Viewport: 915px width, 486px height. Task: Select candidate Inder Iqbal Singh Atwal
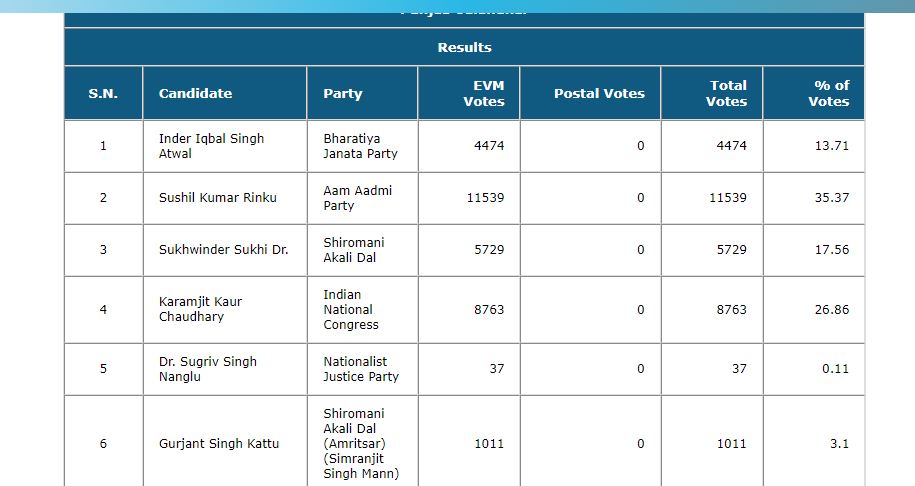(x=211, y=146)
